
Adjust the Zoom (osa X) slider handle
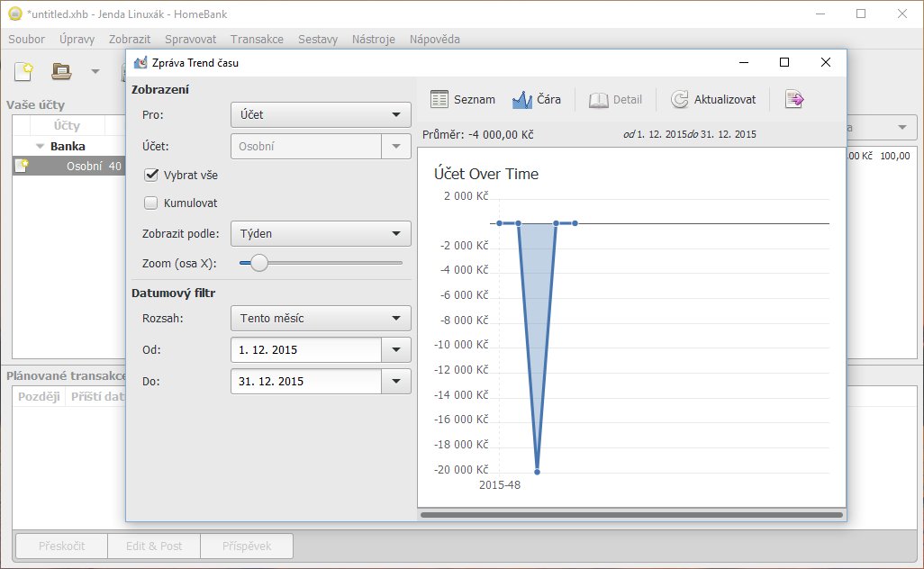point(258,263)
